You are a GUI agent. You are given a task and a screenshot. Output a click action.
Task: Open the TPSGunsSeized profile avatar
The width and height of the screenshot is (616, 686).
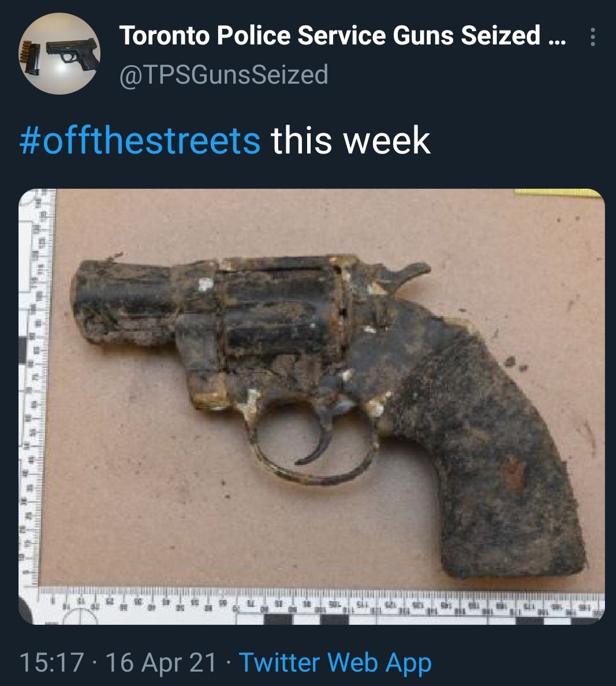[x=59, y=54]
